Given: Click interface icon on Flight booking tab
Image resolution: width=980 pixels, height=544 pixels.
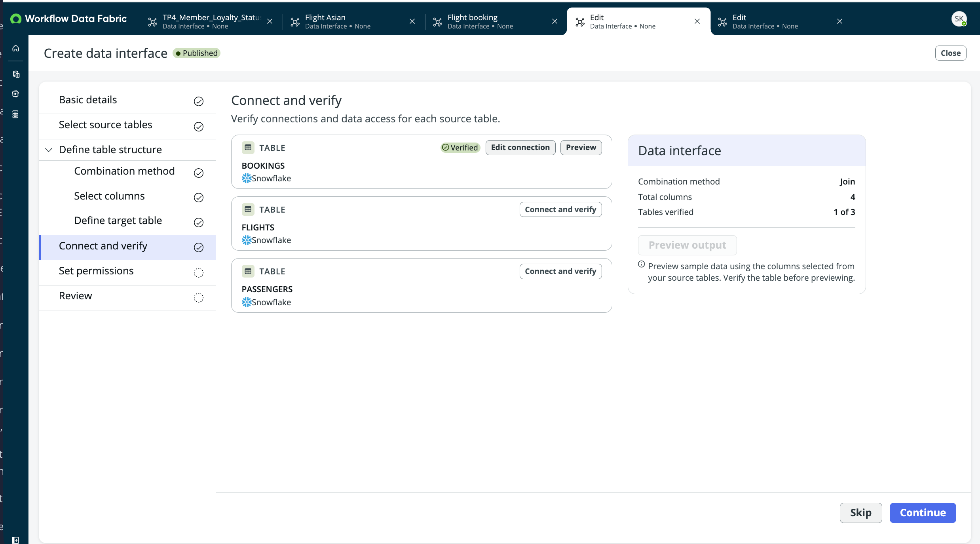Looking at the screenshot, I should coord(437,22).
